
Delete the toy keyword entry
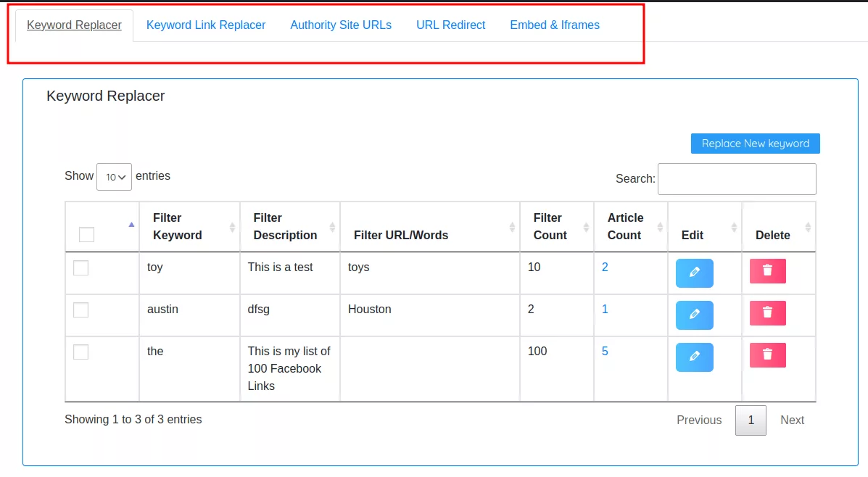[x=767, y=271]
